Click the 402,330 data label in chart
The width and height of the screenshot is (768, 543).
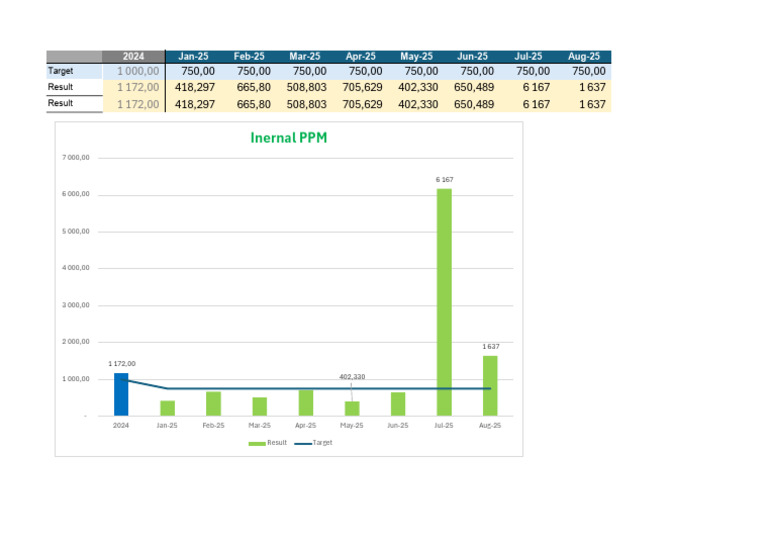[352, 377]
